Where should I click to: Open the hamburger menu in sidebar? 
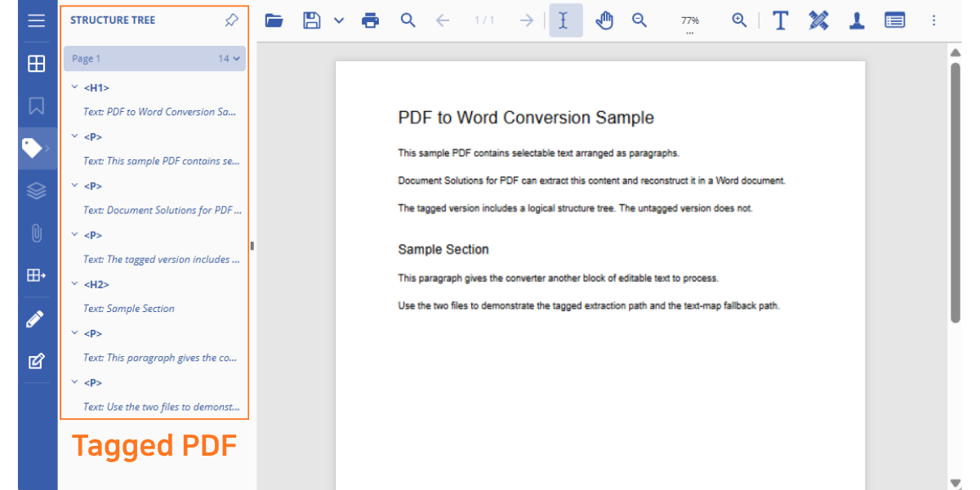tap(36, 20)
